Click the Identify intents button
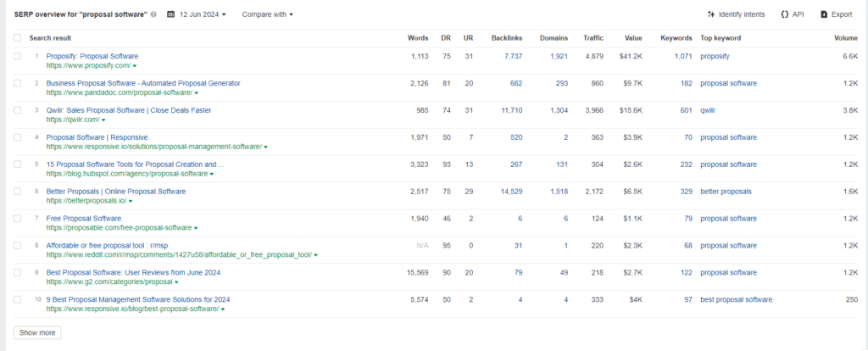This screenshot has width=868, height=351. pos(737,14)
